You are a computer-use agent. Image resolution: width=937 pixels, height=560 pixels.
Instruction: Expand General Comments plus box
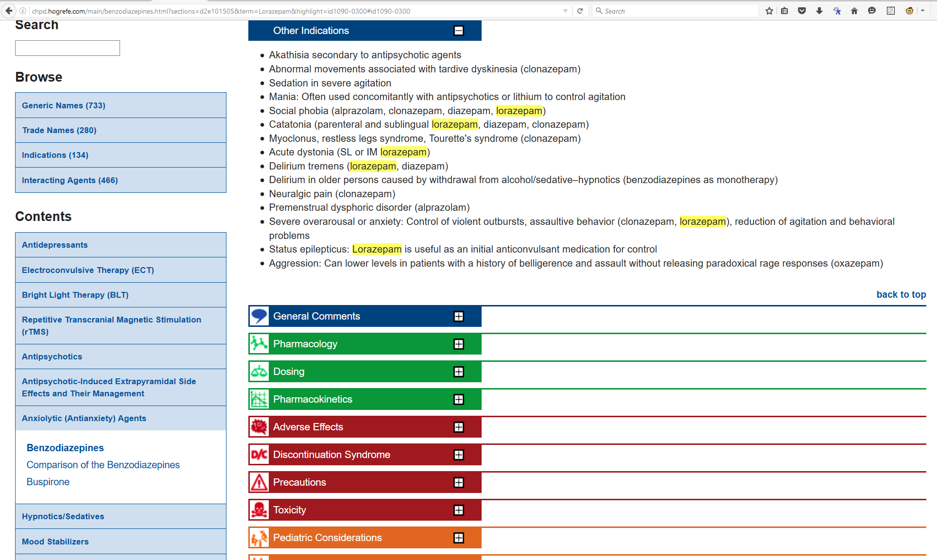[x=459, y=316]
